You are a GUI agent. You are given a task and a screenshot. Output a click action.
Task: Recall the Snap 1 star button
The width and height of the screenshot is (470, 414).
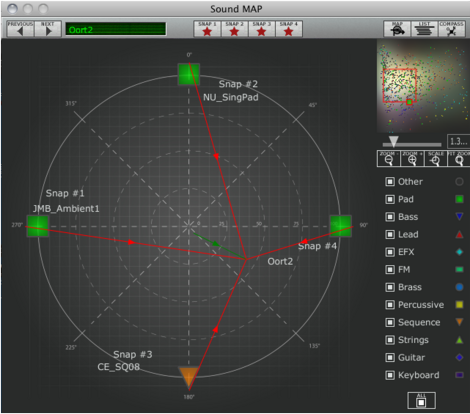[207, 29]
